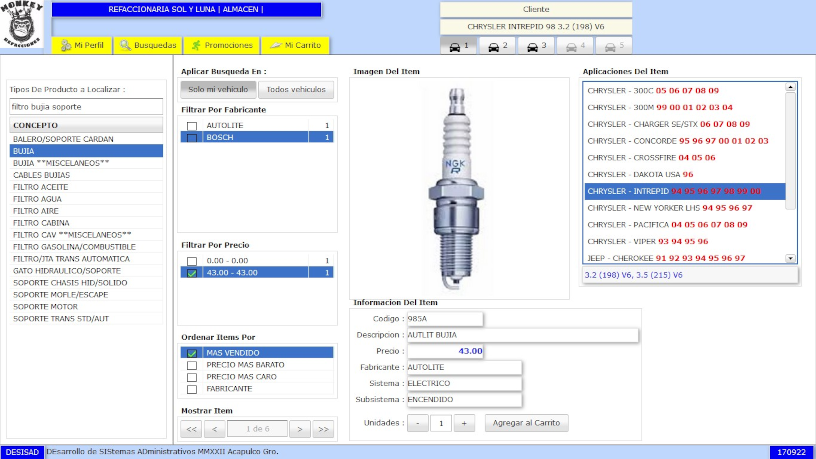Select vehicle slot 3 car icon
The image size is (816, 459).
pos(536,46)
